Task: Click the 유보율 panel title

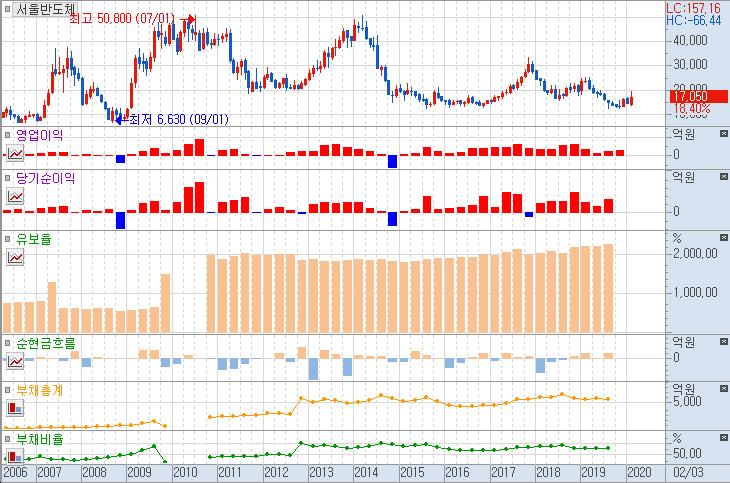Action: coord(34,239)
